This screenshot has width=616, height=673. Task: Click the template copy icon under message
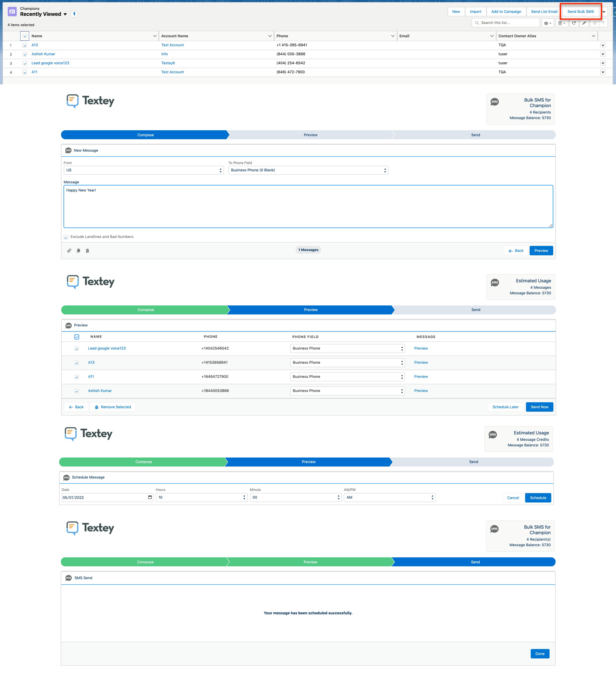pos(78,250)
